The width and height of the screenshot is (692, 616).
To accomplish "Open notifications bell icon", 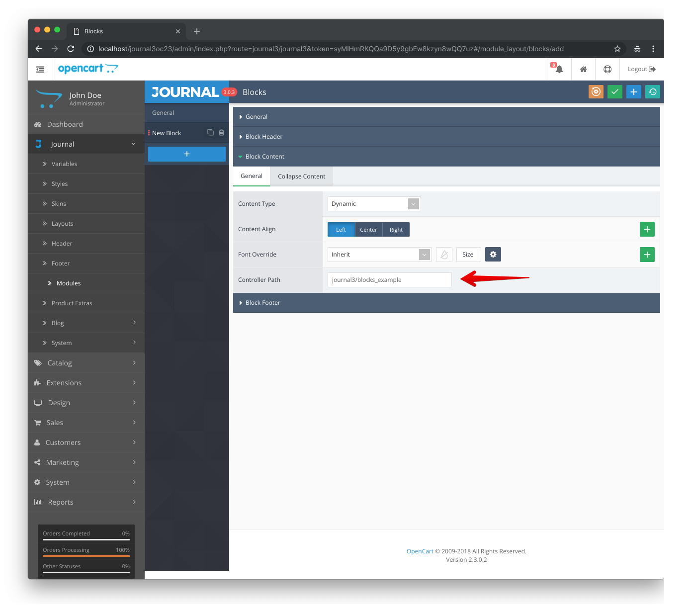I will point(559,69).
